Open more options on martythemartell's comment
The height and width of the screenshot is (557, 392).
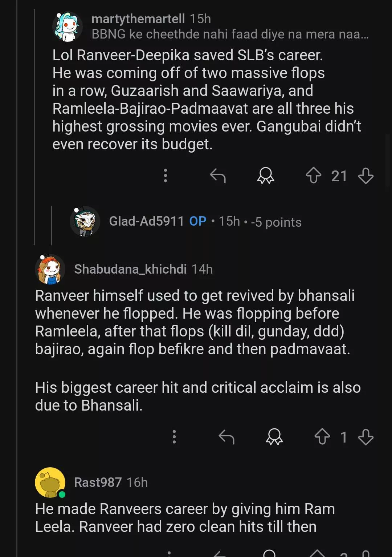pyautogui.click(x=166, y=176)
